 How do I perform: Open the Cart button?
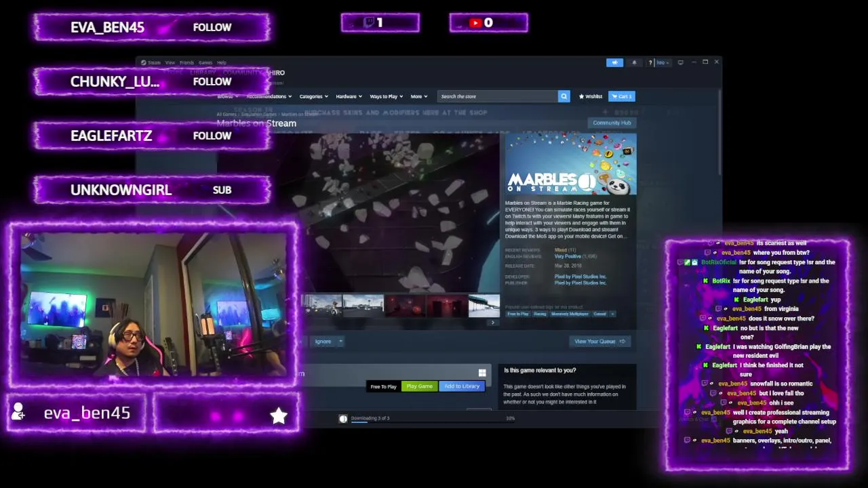tap(622, 96)
